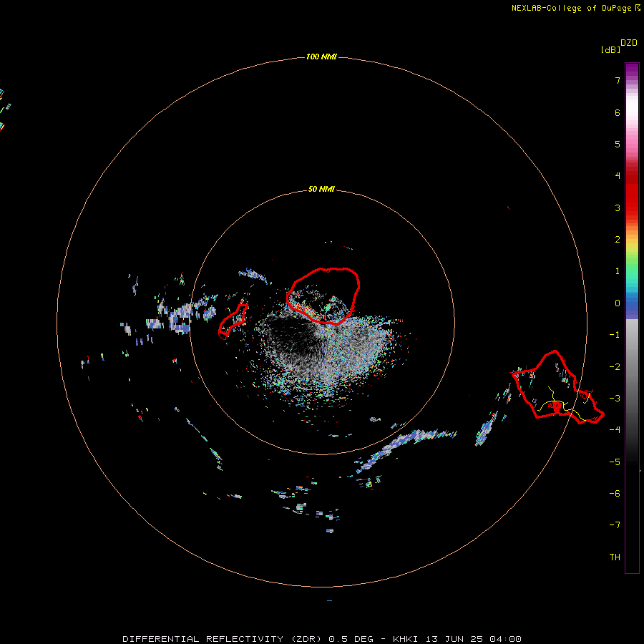644x644 pixels.
Task: Click the small red island outline left of center
Action: click(x=233, y=321)
